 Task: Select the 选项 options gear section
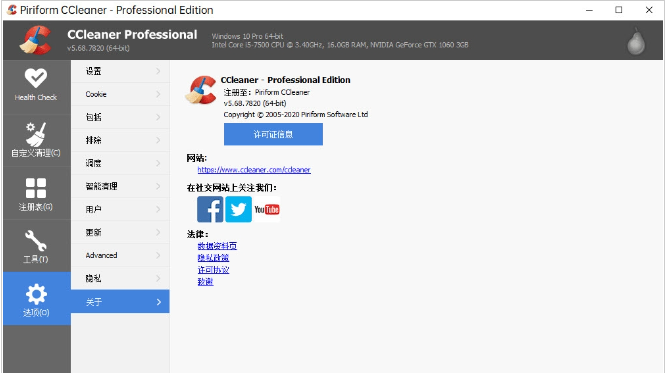click(36, 299)
